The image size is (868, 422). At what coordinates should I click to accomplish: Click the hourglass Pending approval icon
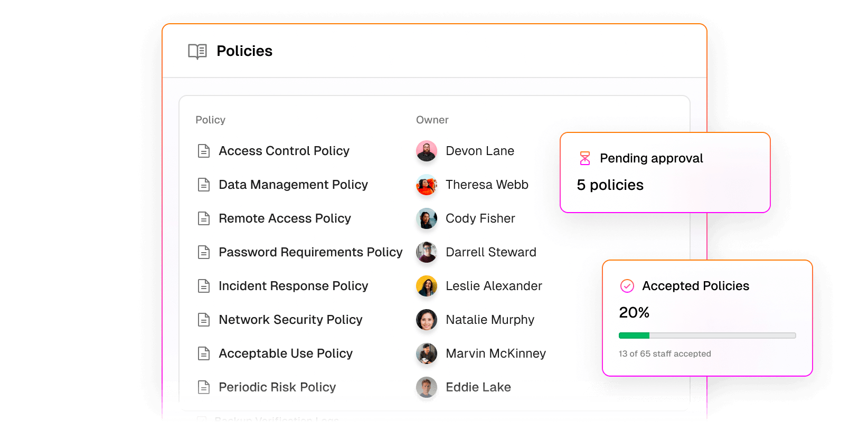[x=585, y=158]
